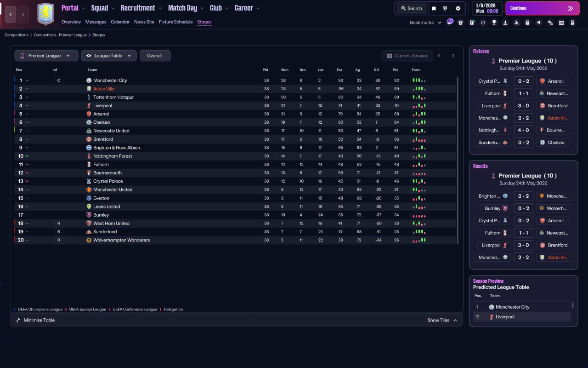Image resolution: width=588 pixels, height=368 pixels.
Task: Click the circular arrows icon in bookmarks bar
Action: (x=483, y=23)
